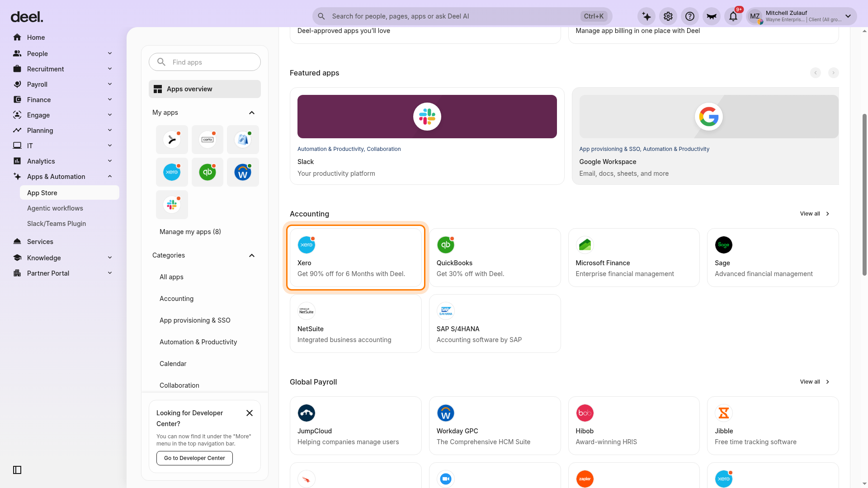This screenshot has height=488, width=868.
Task: Collapse the My apps section
Action: click(x=252, y=113)
